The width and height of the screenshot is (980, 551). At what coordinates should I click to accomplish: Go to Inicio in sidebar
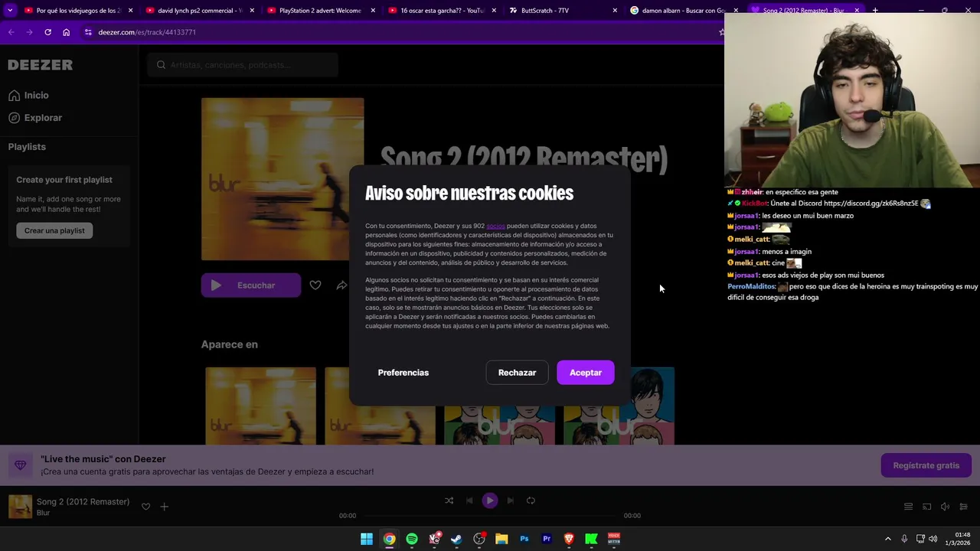click(x=28, y=96)
